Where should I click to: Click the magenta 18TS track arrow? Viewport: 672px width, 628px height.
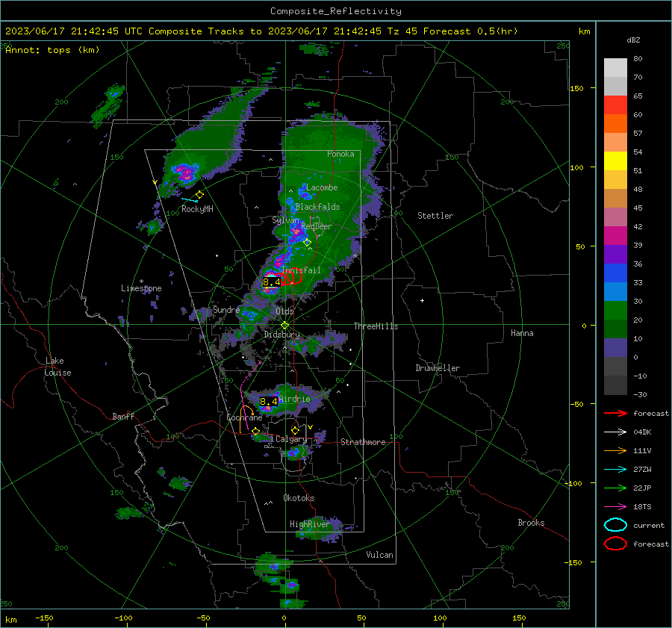pyautogui.click(x=615, y=507)
